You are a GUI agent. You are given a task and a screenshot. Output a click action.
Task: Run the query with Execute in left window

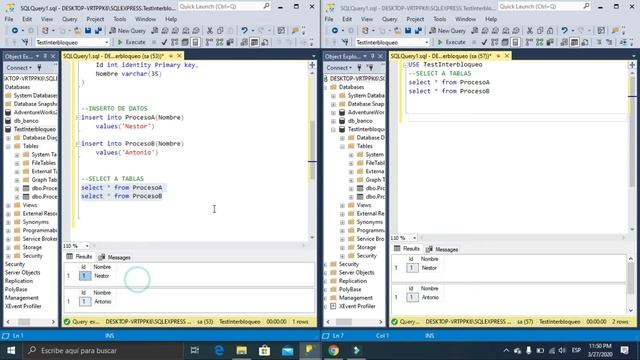(131, 42)
